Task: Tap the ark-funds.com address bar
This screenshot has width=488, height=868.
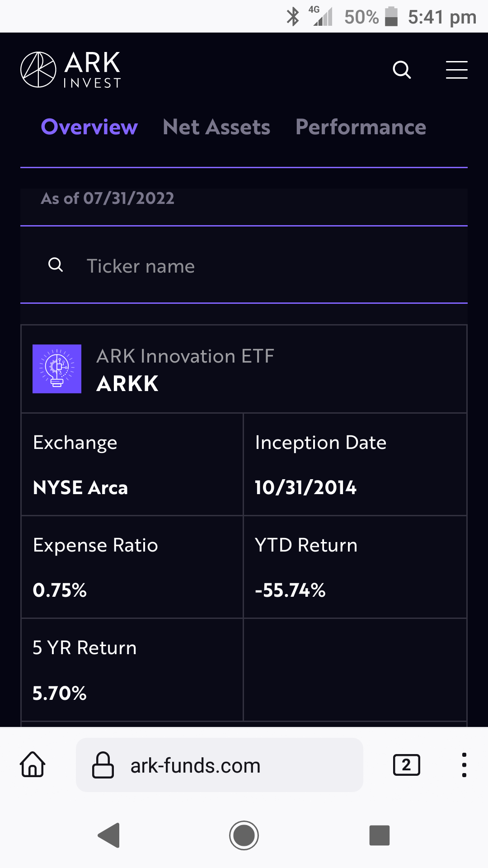Action: (220, 765)
